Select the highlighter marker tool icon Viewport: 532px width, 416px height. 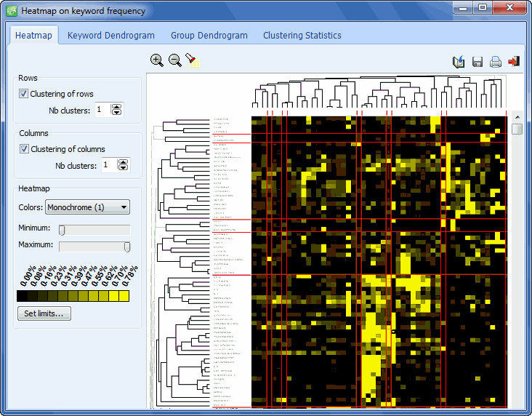point(190,60)
